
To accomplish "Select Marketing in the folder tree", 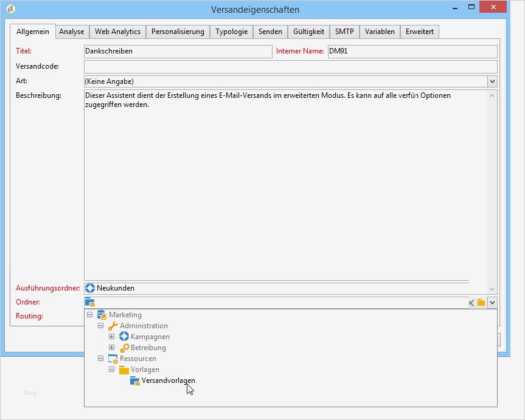I will coord(125,315).
